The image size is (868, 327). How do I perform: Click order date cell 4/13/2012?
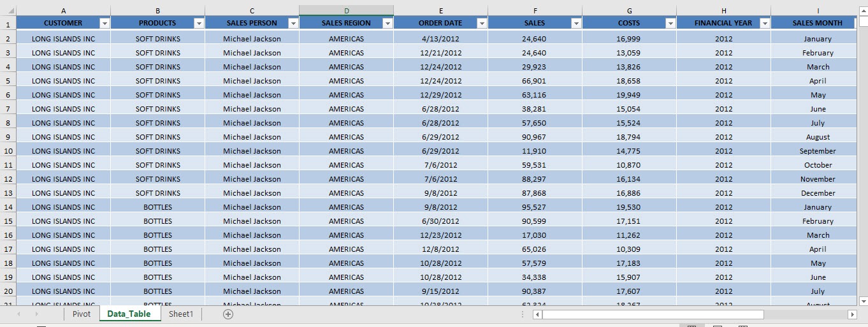[x=441, y=39]
